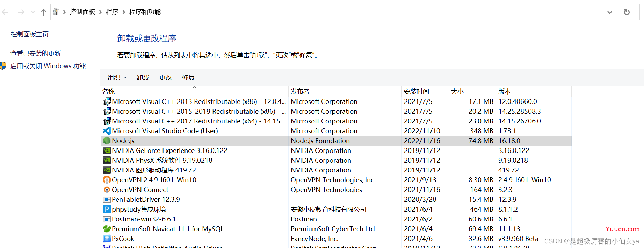This screenshot has height=248, width=644.
Task: Open 启用或关闭 Windows 功能 link
Action: point(48,66)
